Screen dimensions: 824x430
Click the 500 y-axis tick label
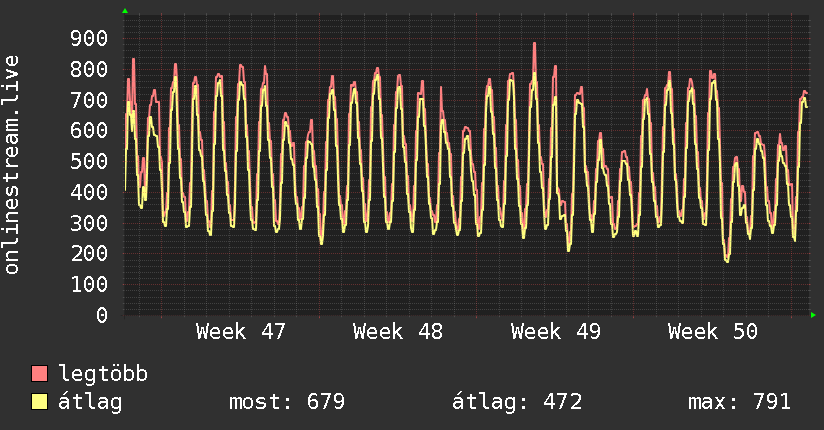point(89,161)
